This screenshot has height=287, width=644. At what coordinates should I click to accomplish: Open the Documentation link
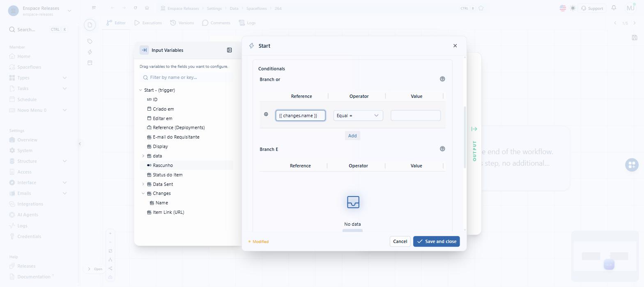point(32,277)
